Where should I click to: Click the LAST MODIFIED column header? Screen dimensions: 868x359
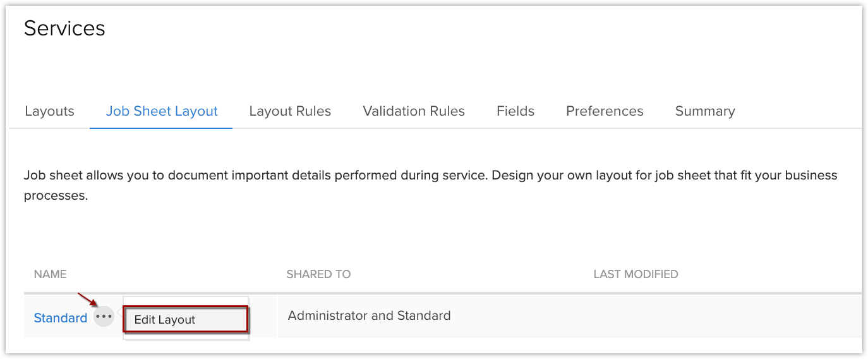point(636,274)
